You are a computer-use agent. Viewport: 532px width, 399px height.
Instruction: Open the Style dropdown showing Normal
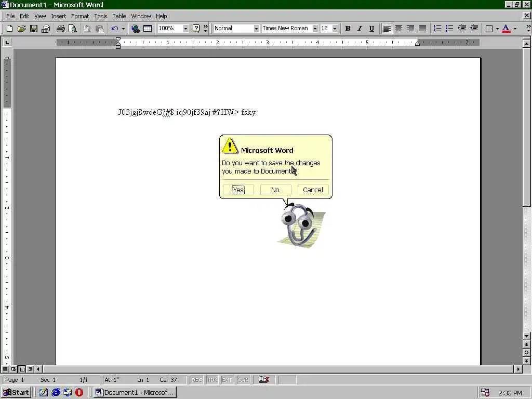[x=256, y=29]
